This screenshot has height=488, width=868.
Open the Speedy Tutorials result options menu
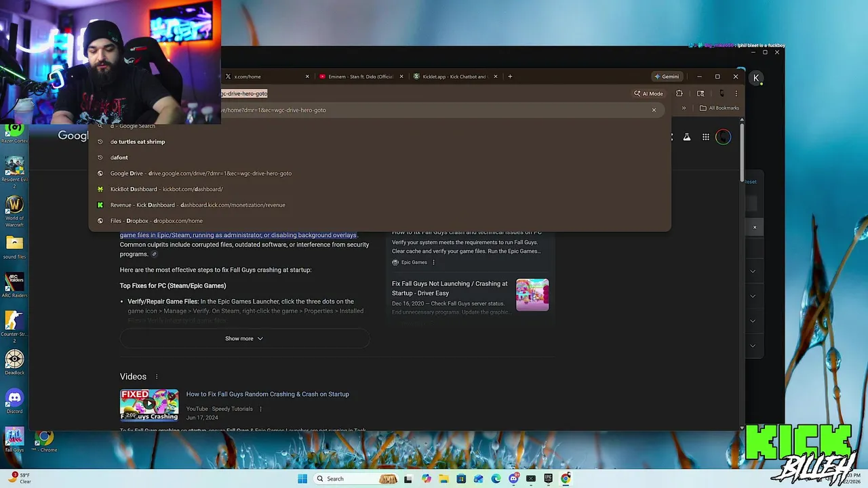(260, 409)
